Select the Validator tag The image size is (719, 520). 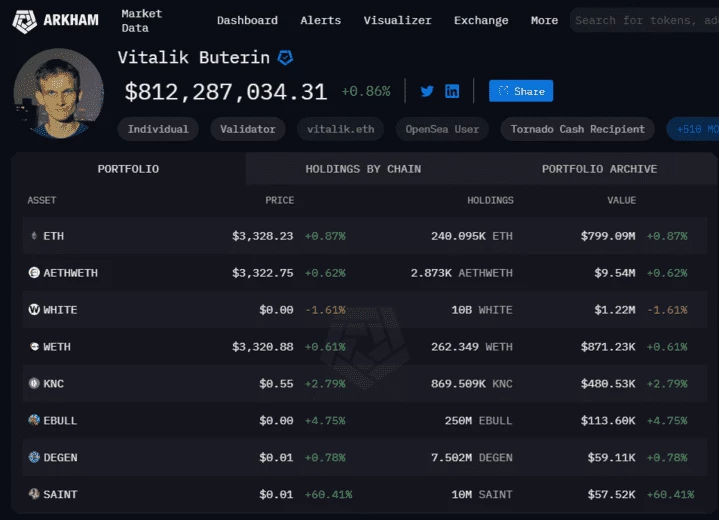[x=248, y=129]
